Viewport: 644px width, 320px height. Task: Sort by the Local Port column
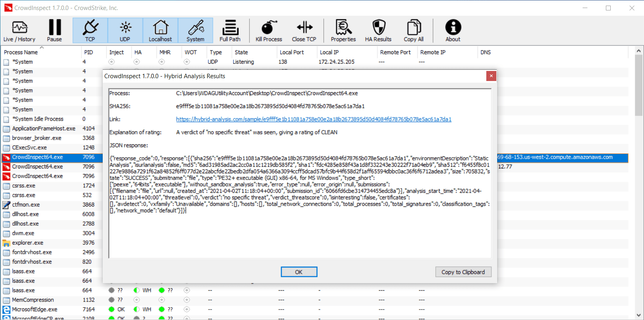pyautogui.click(x=297, y=52)
